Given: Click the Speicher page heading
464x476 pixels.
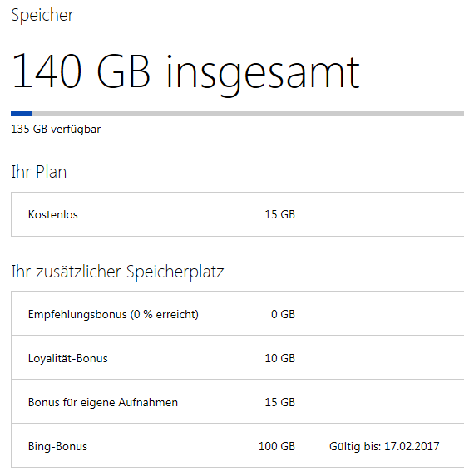Looking at the screenshot, I should pyautogui.click(x=42, y=15).
